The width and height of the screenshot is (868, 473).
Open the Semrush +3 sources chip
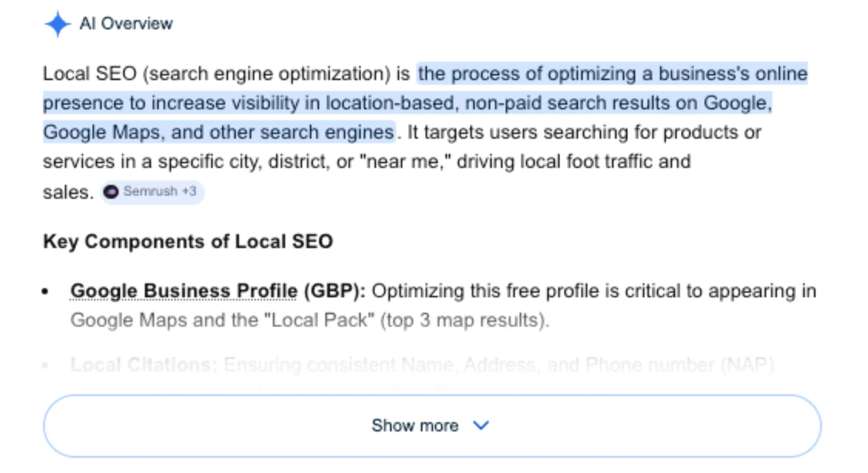[153, 192]
